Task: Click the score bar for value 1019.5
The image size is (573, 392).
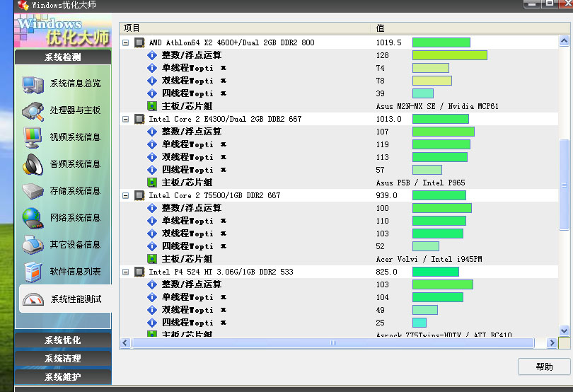Action: tap(441, 42)
